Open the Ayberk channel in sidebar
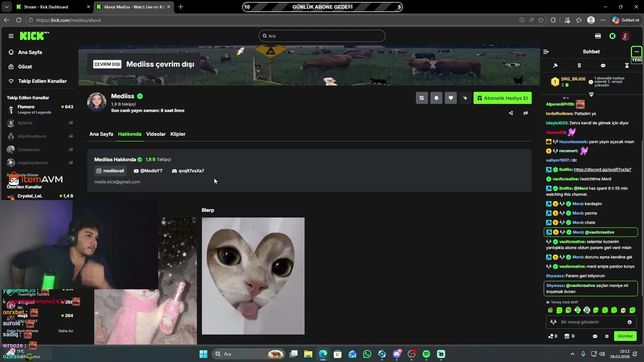This screenshot has height=362, width=644. pyautogui.click(x=40, y=123)
